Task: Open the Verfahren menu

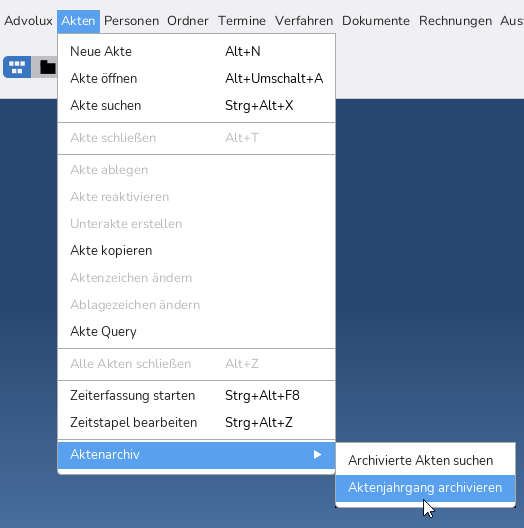Action: tap(304, 21)
